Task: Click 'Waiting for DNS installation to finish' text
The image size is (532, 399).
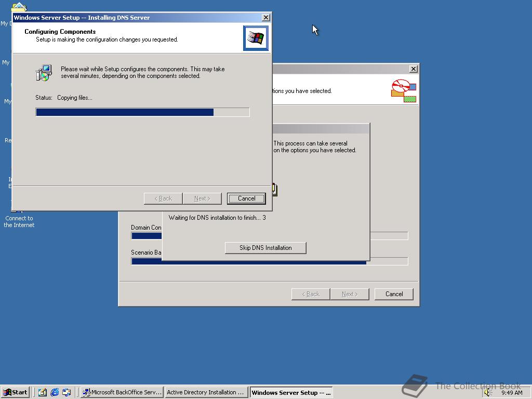Action: pos(217,218)
